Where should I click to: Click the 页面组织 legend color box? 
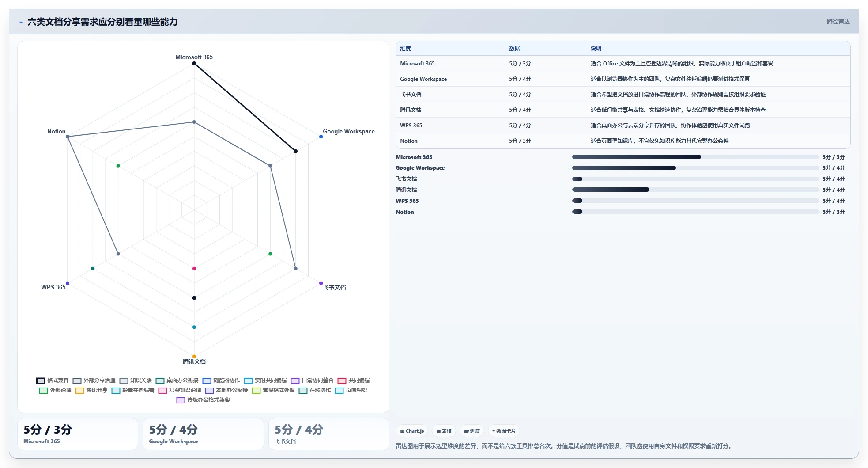[339, 390]
